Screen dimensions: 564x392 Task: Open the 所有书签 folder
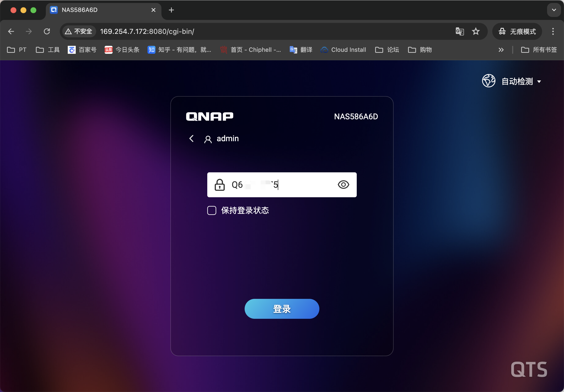pos(539,50)
